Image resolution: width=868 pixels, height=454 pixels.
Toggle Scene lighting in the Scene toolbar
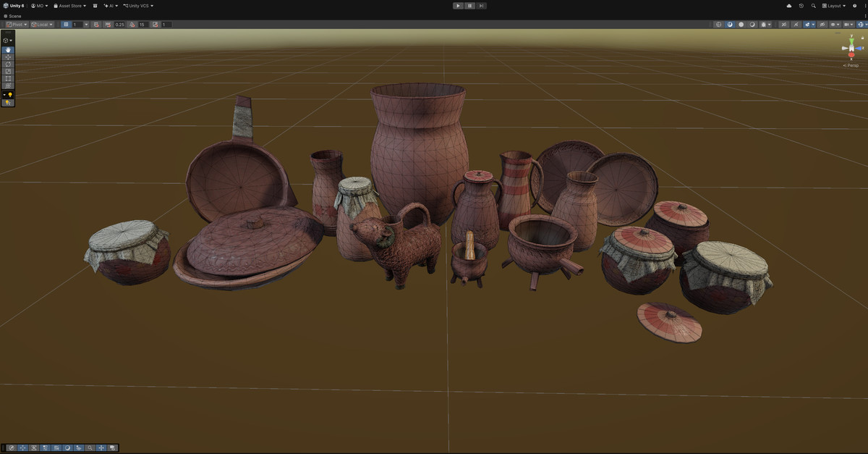[796, 25]
